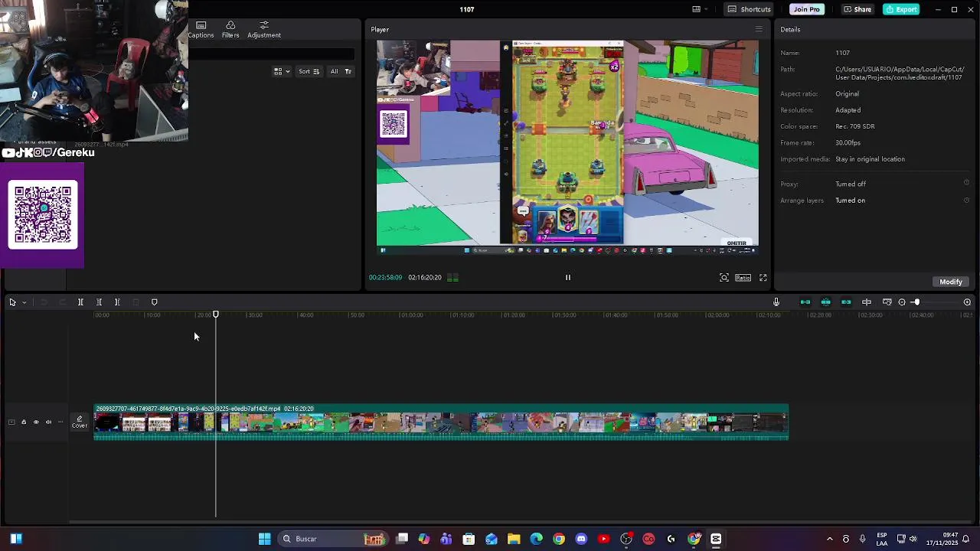Click the 'Rec. 709 SDR' color space value
The width and height of the screenshot is (980, 551).
(x=854, y=126)
